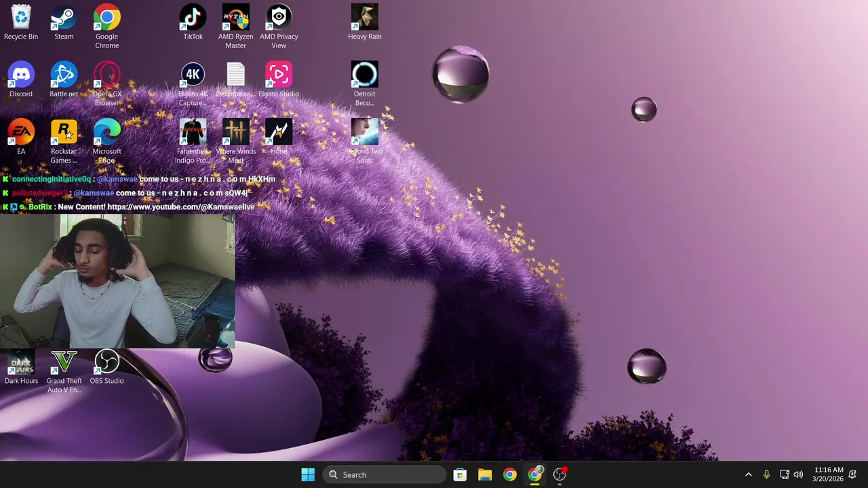868x488 pixels.
Task: Select the Battle.net desktop shortcut
Action: click(x=64, y=80)
